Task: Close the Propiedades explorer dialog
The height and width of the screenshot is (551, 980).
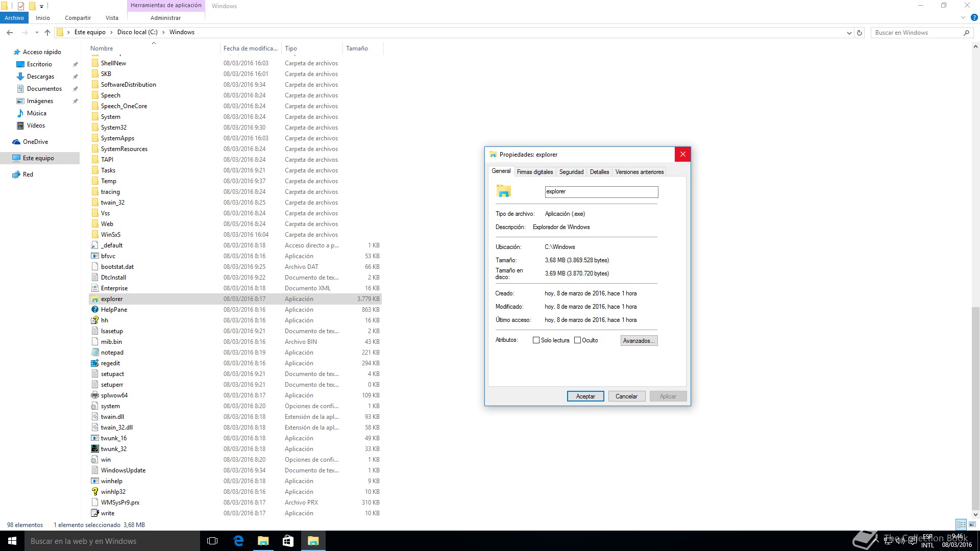Action: tap(682, 154)
